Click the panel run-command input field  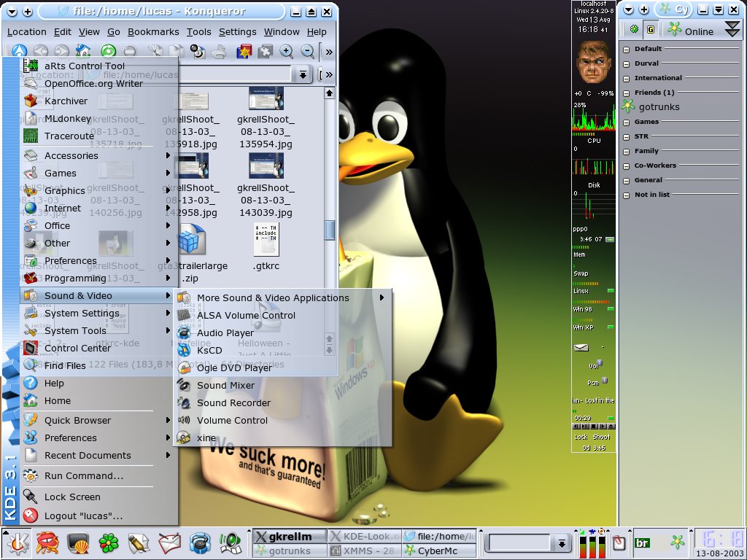519,542
